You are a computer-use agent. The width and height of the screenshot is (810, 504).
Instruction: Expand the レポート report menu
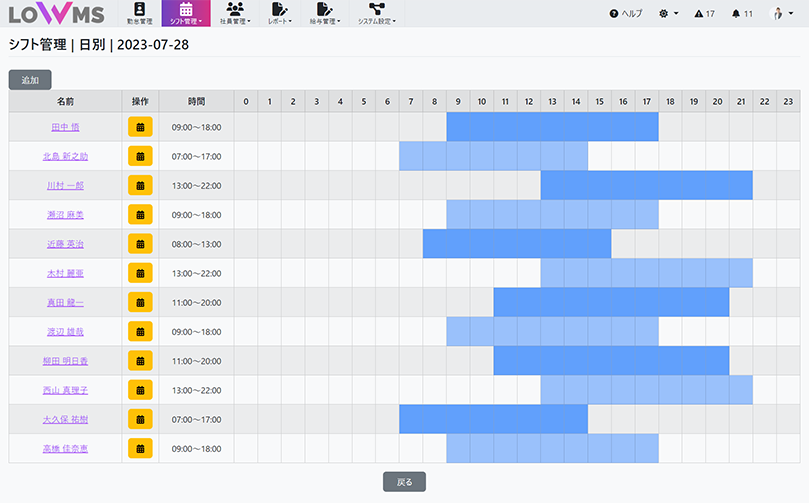pyautogui.click(x=280, y=14)
